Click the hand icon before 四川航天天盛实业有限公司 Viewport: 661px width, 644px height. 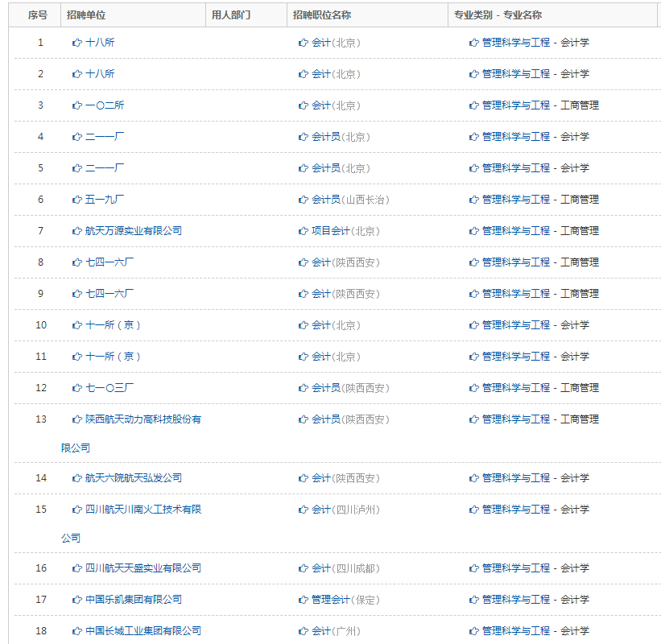[76, 568]
